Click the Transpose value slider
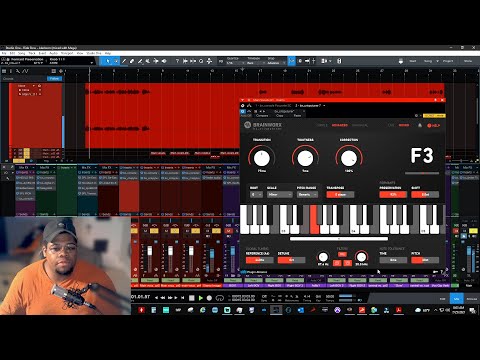 click(x=340, y=194)
